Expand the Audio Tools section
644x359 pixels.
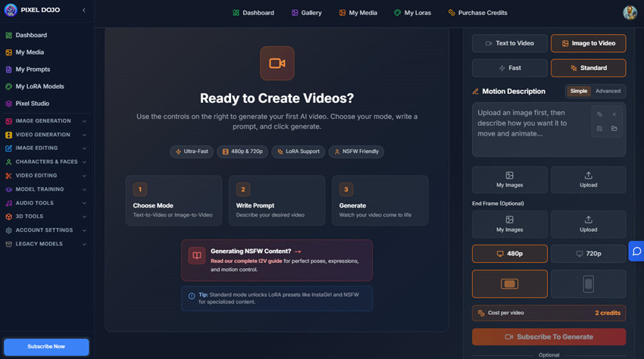coord(45,203)
